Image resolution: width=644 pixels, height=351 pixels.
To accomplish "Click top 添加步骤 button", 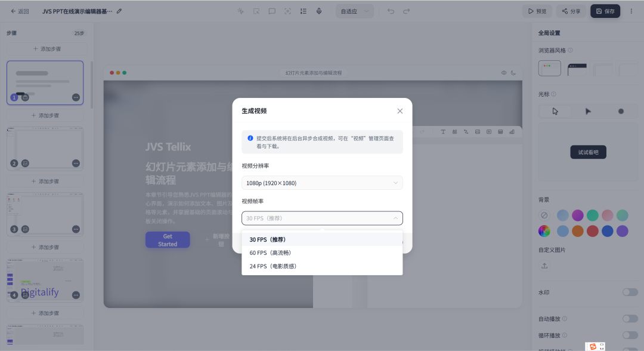I will tap(47, 49).
